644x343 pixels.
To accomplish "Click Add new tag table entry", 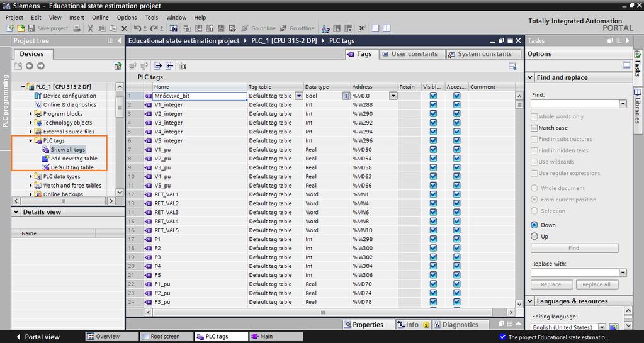I will pos(74,159).
